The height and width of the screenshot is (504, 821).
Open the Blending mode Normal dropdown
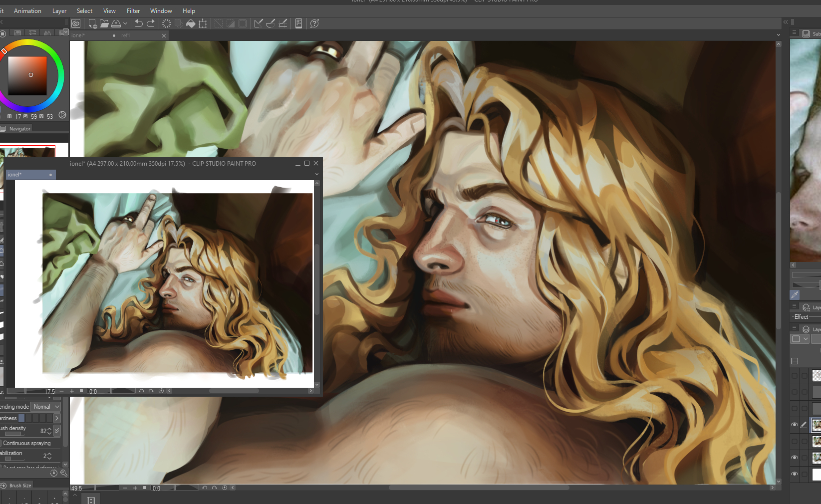[x=46, y=407]
